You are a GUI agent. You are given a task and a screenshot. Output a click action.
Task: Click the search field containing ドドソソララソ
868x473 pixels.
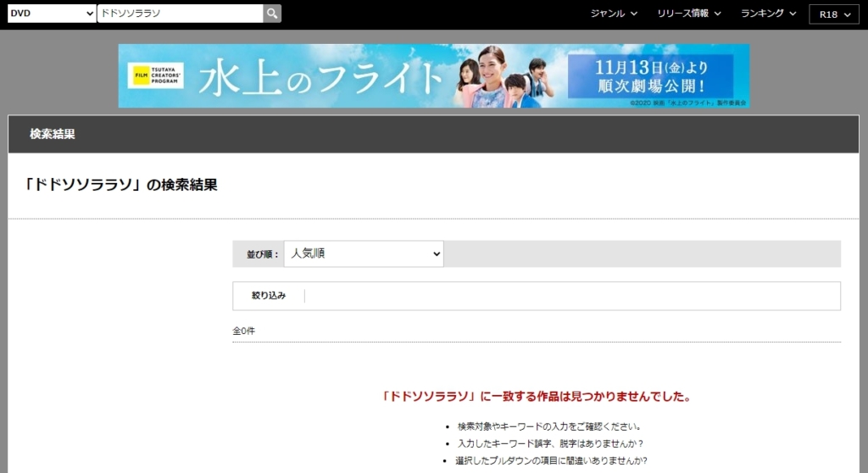180,14
